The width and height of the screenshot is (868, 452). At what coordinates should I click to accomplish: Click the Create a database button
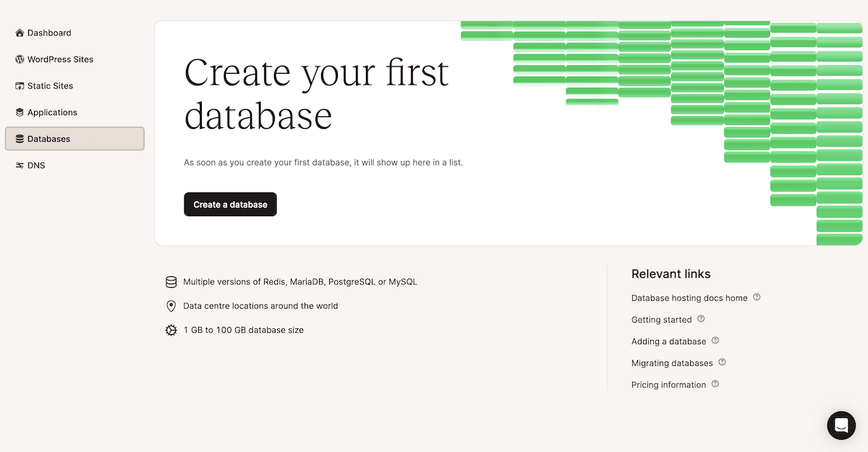click(230, 204)
